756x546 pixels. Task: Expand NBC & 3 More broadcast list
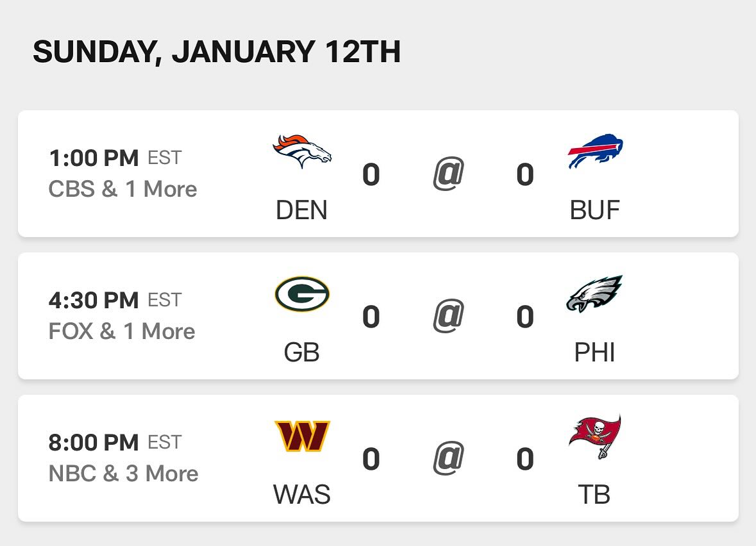pyautogui.click(x=123, y=473)
